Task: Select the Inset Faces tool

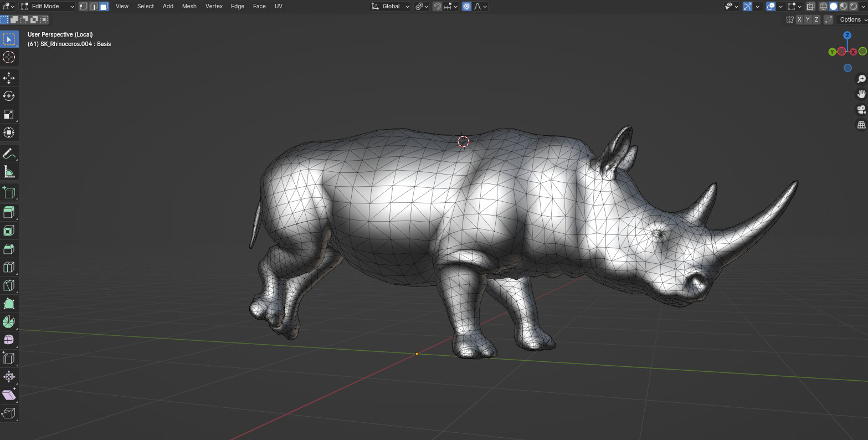Action: point(9,231)
